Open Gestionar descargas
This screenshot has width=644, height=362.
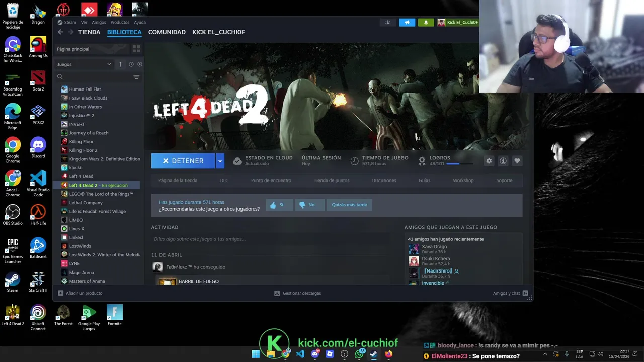tap(297, 293)
